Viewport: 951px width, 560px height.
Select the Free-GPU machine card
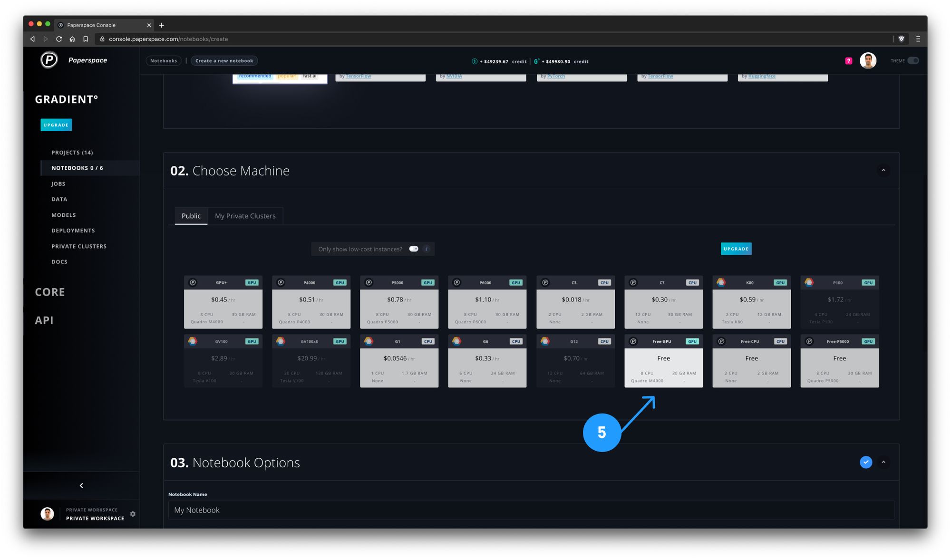coord(663,361)
